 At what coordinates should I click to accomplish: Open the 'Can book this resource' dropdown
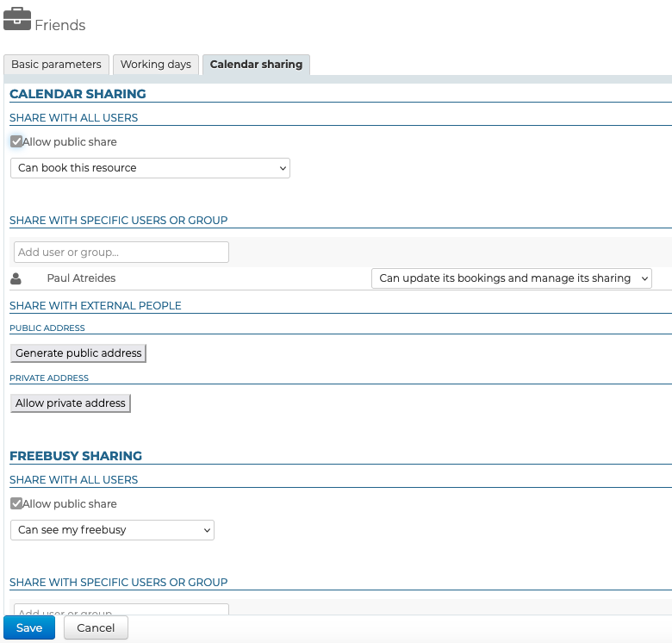(150, 168)
